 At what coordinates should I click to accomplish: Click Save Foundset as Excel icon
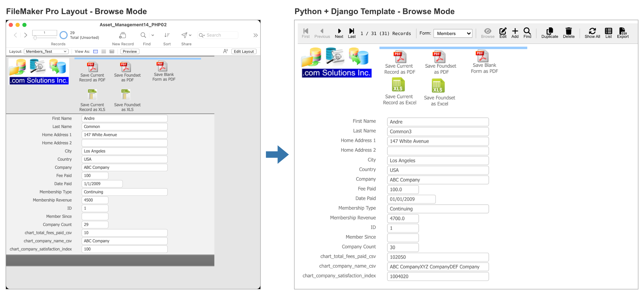(x=438, y=86)
